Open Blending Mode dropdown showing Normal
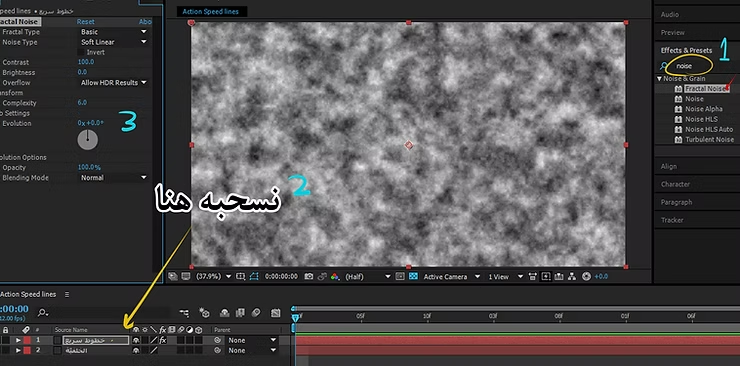The width and height of the screenshot is (740, 366). pyautogui.click(x=114, y=178)
